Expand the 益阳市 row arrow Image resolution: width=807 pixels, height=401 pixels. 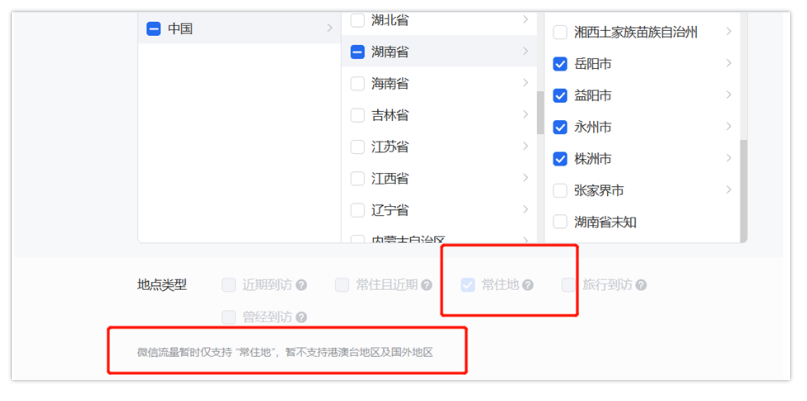[729, 95]
